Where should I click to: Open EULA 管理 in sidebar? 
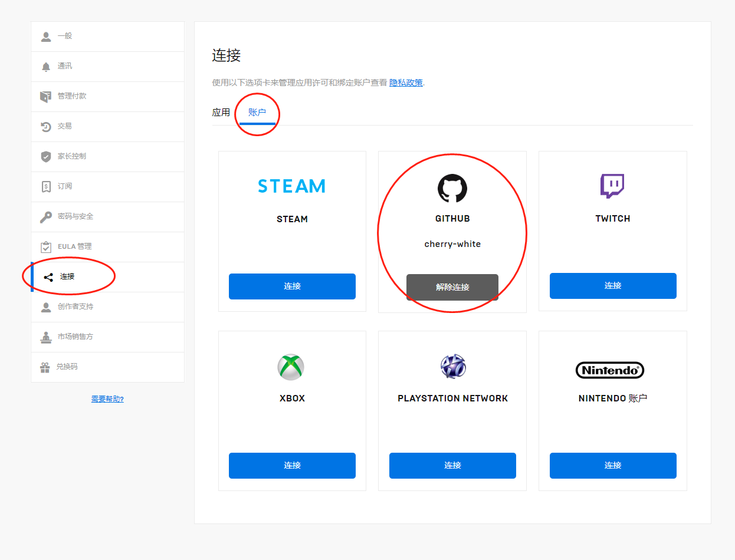[74, 246]
